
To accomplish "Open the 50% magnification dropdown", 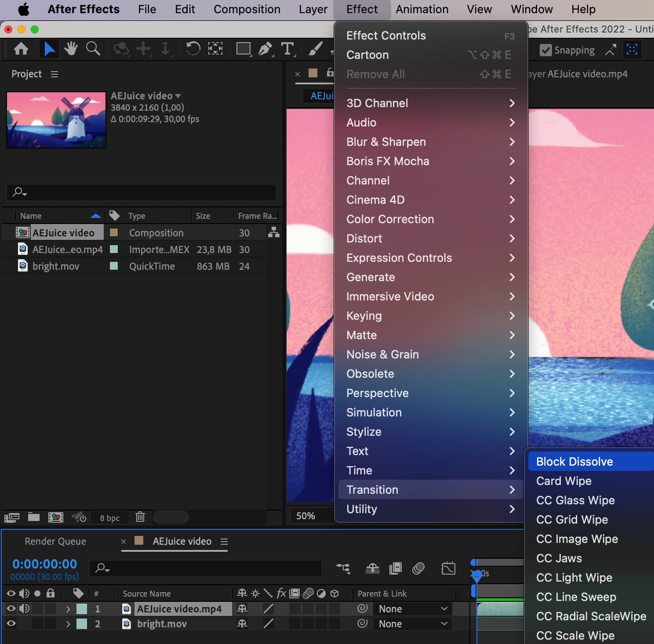I will (x=306, y=516).
